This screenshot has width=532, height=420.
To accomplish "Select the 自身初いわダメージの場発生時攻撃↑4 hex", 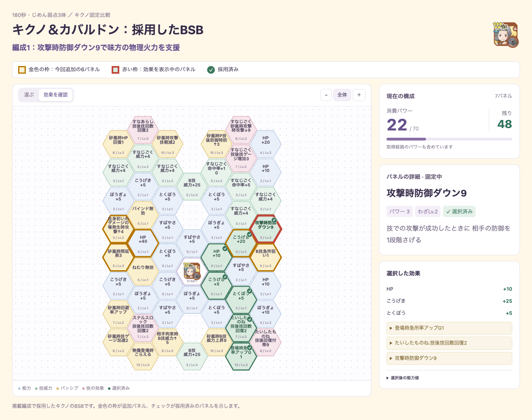I will [x=118, y=230].
